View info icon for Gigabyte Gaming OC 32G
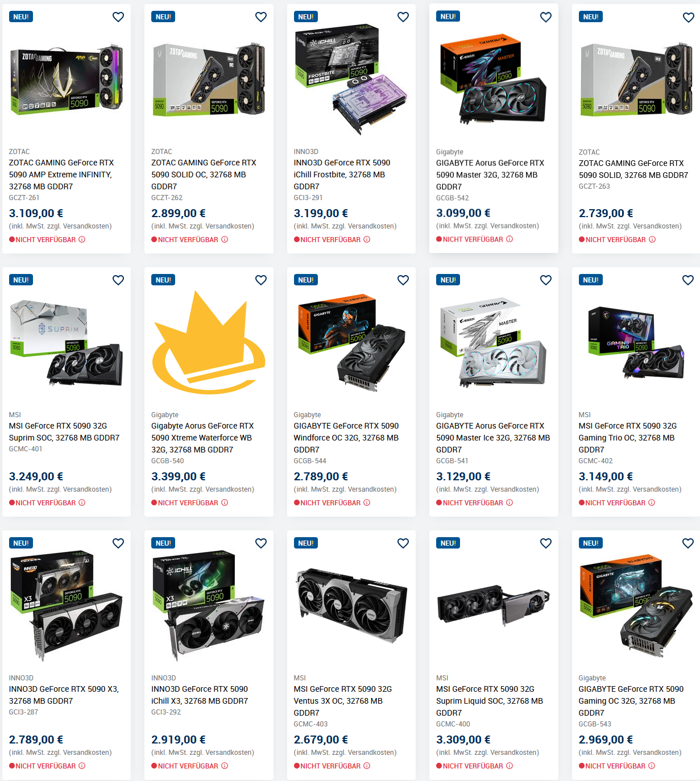Image resolution: width=700 pixels, height=781 pixels. pos(652,766)
